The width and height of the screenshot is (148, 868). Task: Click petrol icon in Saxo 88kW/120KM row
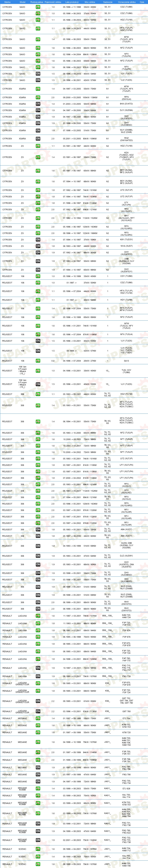[x=38, y=54]
